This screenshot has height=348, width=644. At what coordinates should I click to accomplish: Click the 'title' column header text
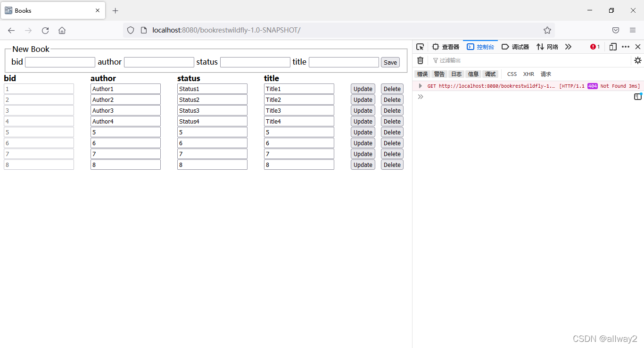pos(272,78)
